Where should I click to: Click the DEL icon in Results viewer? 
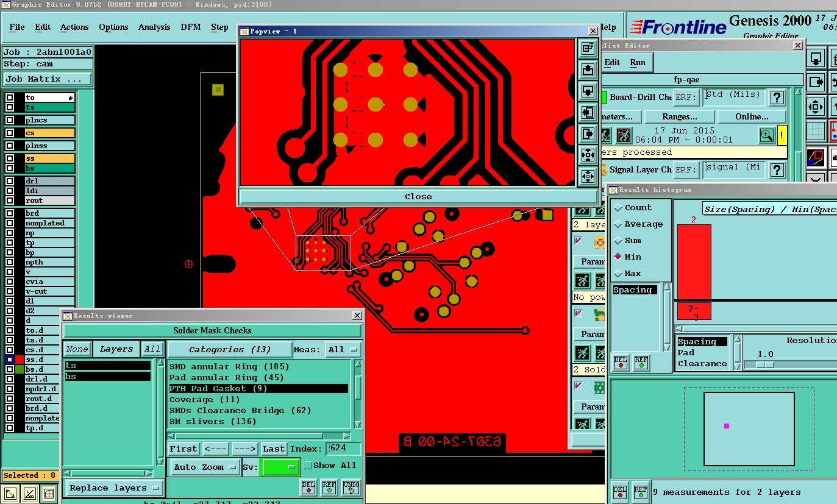308,487
